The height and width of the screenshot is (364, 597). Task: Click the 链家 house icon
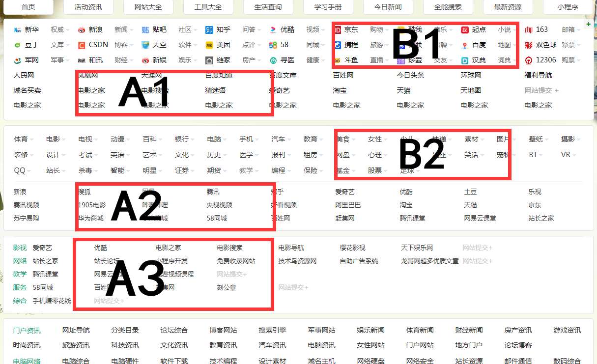coord(209,60)
